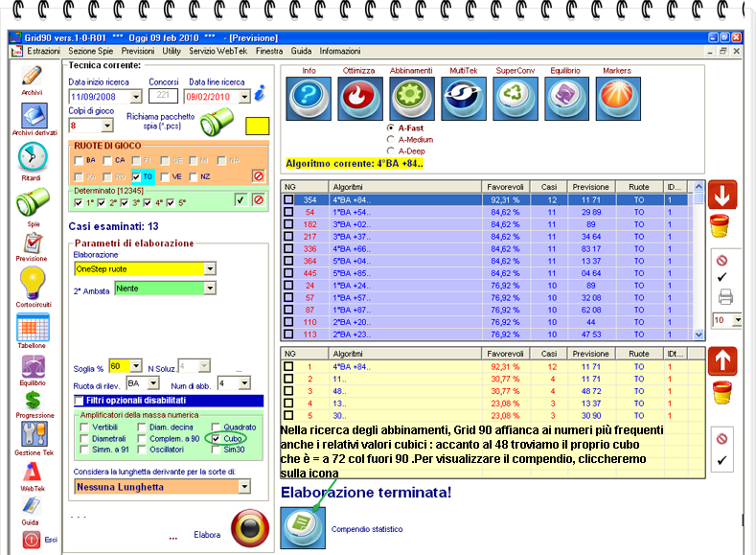This screenshot has height=555, width=756.
Task: Open the Archivi sidebar icon
Action: point(32,78)
